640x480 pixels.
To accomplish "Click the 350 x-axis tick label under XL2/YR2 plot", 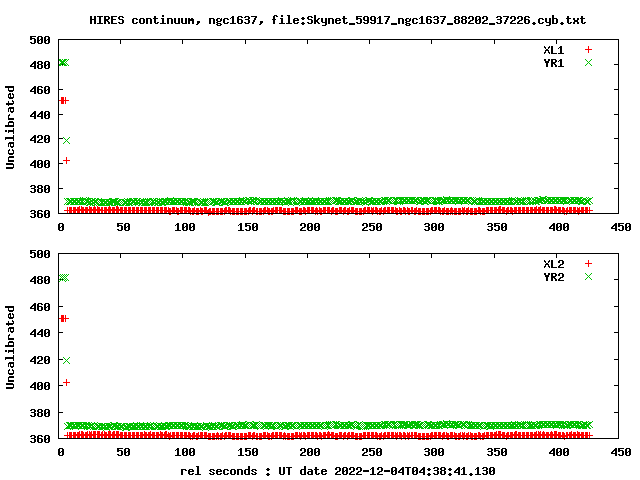I will (497, 453).
